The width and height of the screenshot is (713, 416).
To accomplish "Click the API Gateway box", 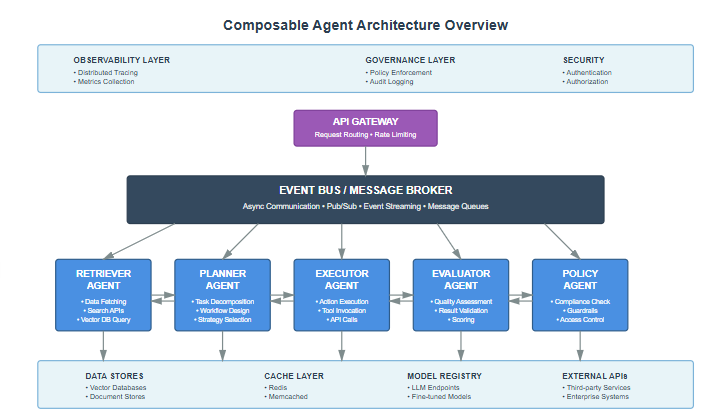I will coord(365,127).
